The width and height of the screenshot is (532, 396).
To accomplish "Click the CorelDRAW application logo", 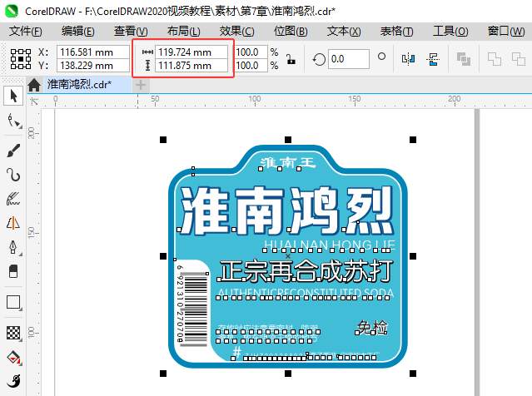I will 11,11.
